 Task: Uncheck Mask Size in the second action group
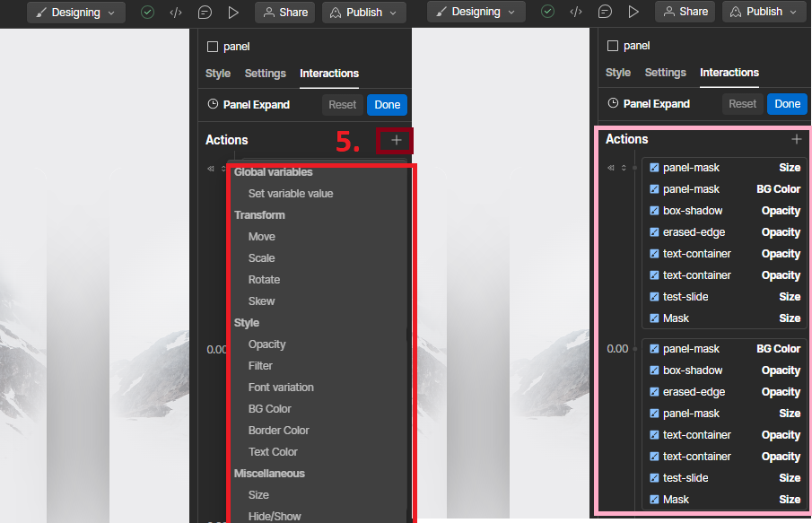pyautogui.click(x=655, y=500)
